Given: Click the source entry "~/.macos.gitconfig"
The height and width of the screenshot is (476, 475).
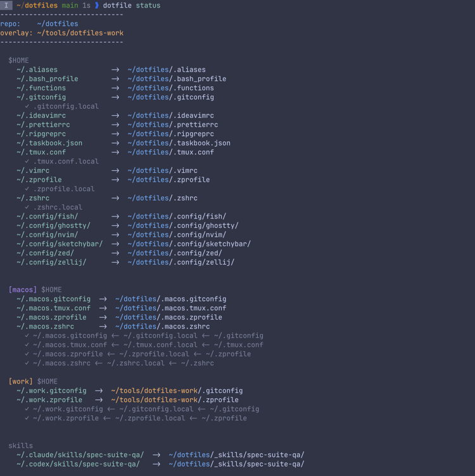Looking at the screenshot, I should click(x=53, y=299).
